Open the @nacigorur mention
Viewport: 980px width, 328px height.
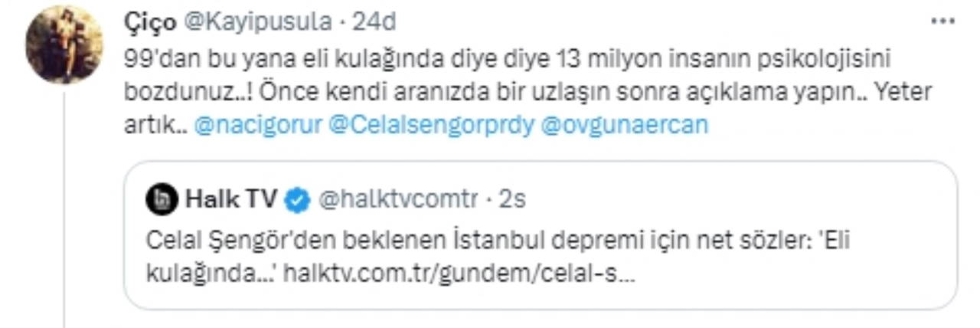pyautogui.click(x=259, y=126)
